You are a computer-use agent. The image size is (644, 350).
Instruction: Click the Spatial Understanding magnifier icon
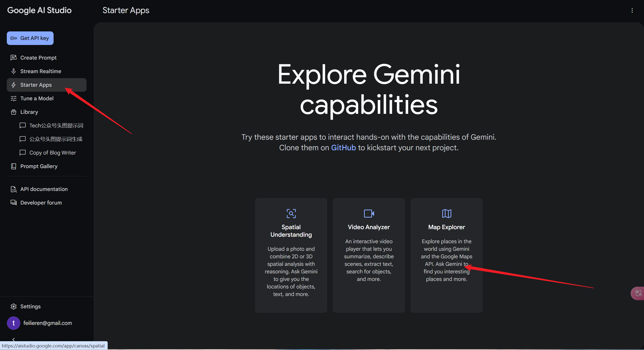291,214
